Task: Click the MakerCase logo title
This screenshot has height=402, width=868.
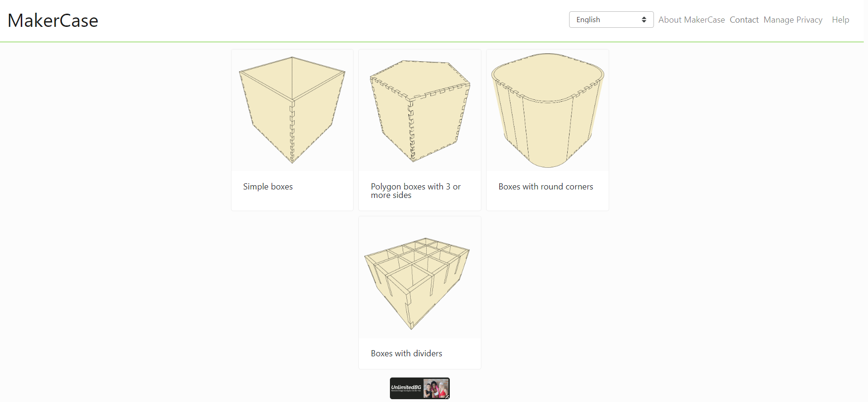Action: (x=53, y=21)
